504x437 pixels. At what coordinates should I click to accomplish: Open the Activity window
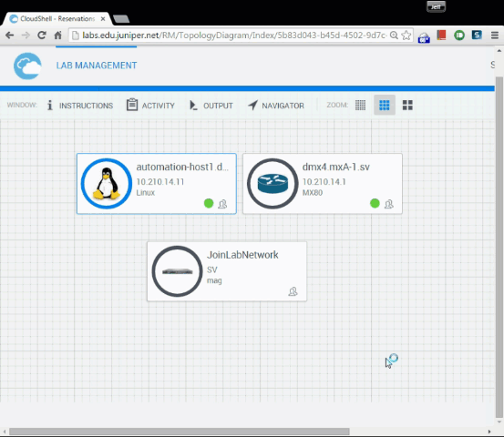pyautogui.click(x=150, y=105)
